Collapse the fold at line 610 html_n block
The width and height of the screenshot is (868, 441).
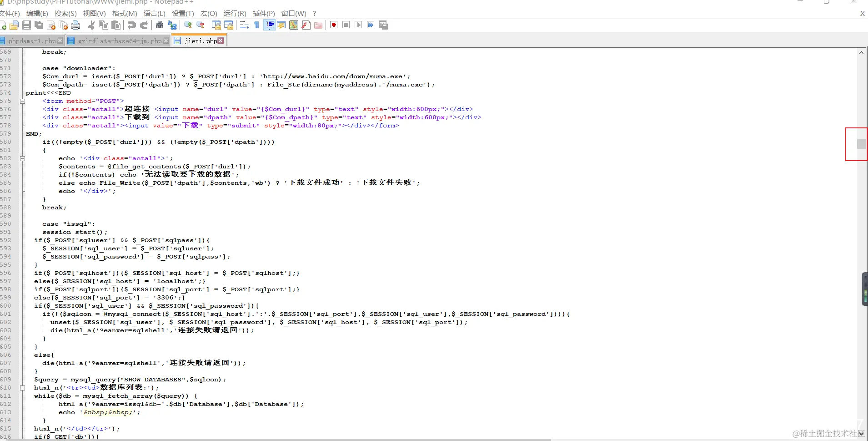pos(22,388)
